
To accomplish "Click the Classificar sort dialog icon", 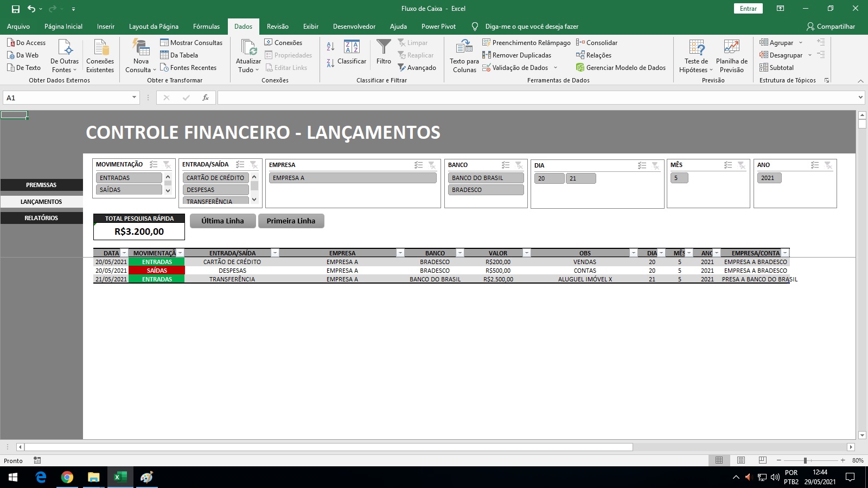I will (x=352, y=52).
